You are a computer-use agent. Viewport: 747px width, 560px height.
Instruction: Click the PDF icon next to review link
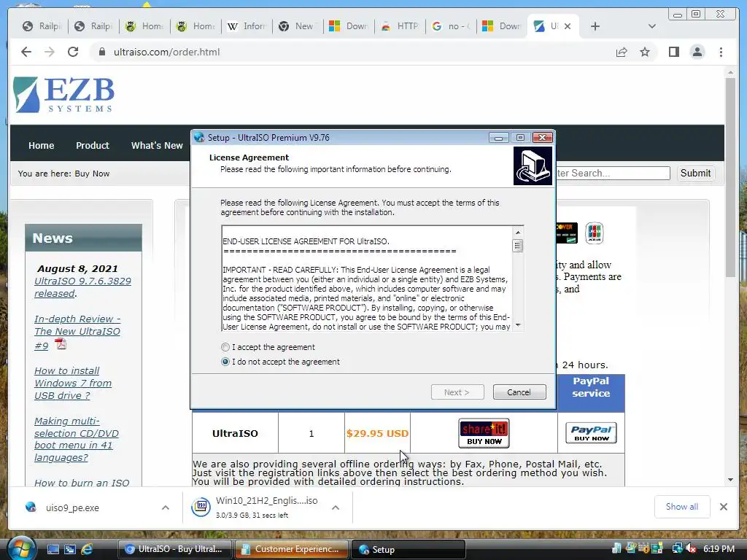(60, 343)
